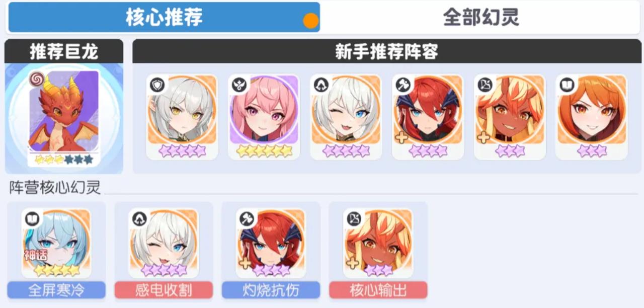Click the bow class icon on the lineup horned hero

pyautogui.click(x=485, y=86)
